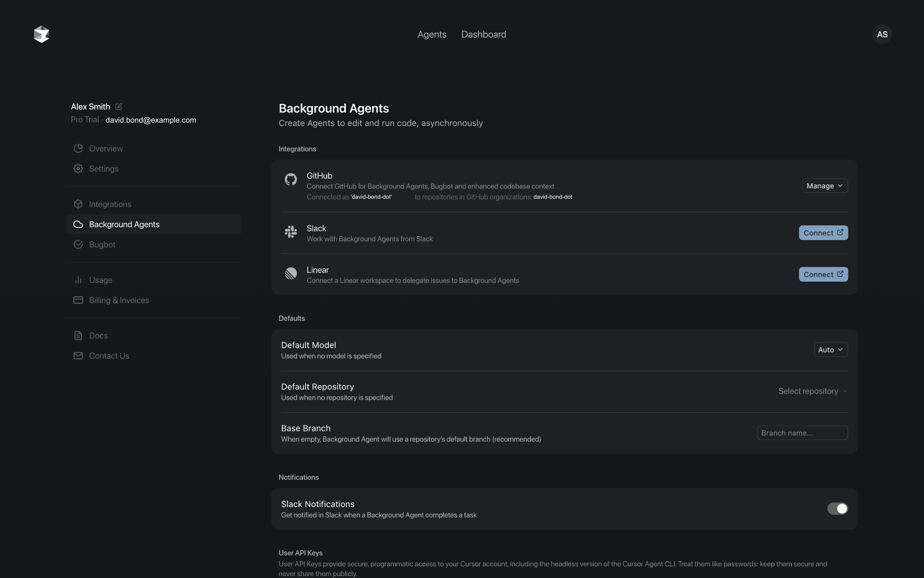The width and height of the screenshot is (924, 578).
Task: Click the Background Agents cloud icon
Action: (78, 224)
